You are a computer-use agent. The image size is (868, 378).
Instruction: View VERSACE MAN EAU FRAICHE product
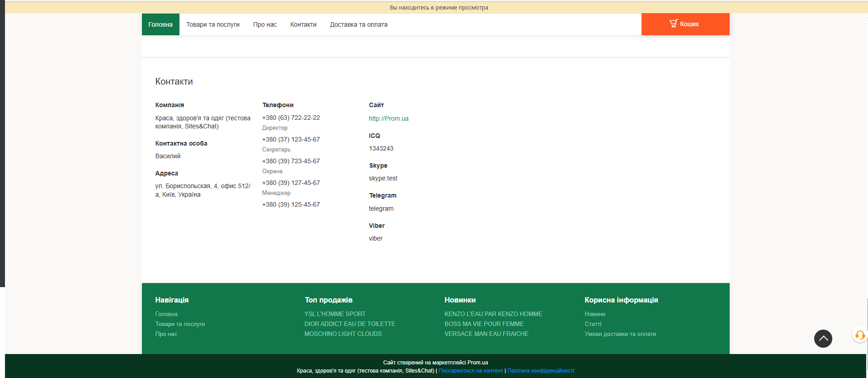click(486, 334)
